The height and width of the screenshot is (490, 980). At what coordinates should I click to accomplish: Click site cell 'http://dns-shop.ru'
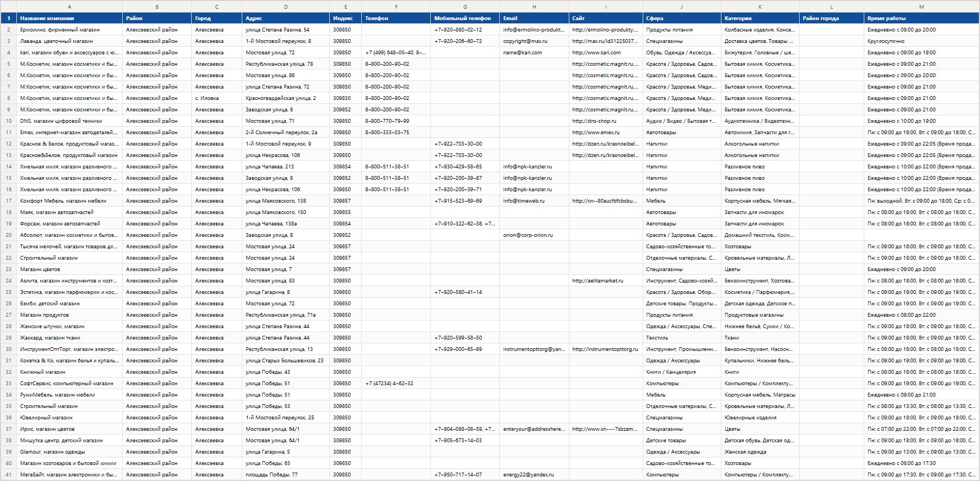(606, 121)
